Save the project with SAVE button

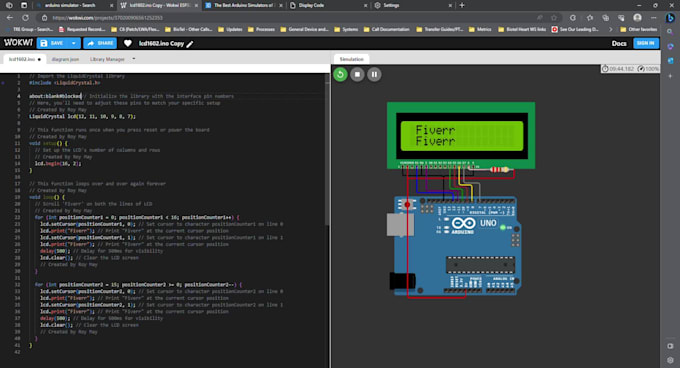pyautogui.click(x=53, y=43)
